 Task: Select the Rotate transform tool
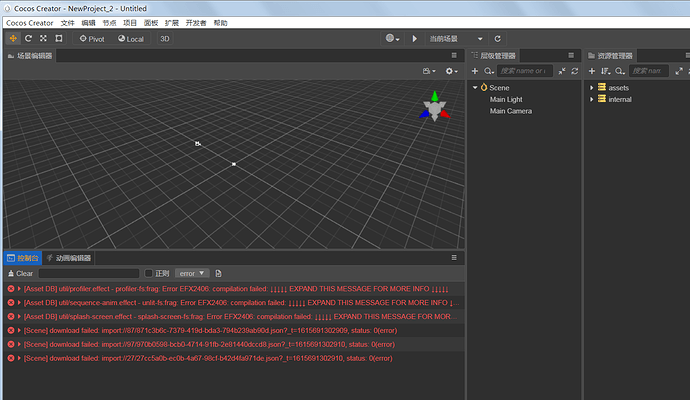[x=28, y=39]
